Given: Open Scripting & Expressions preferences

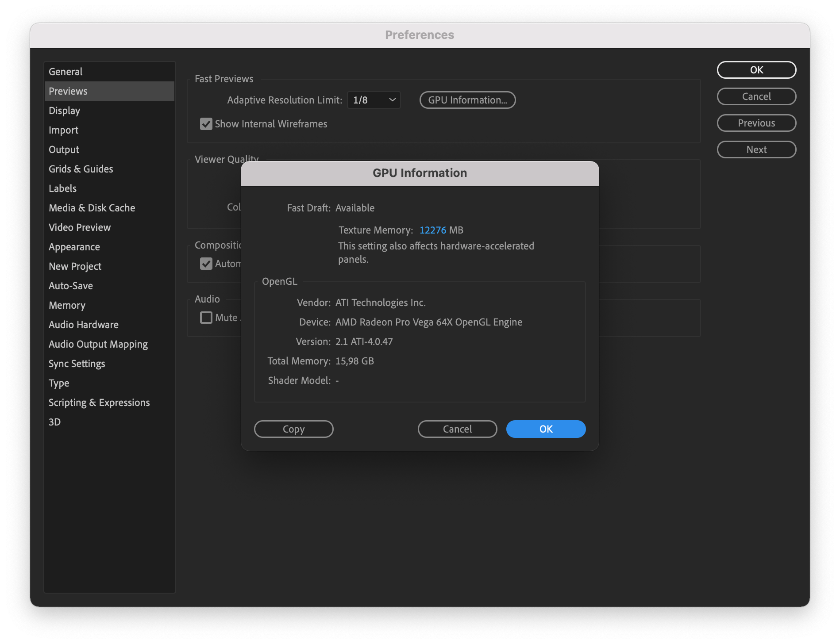Looking at the screenshot, I should [99, 402].
